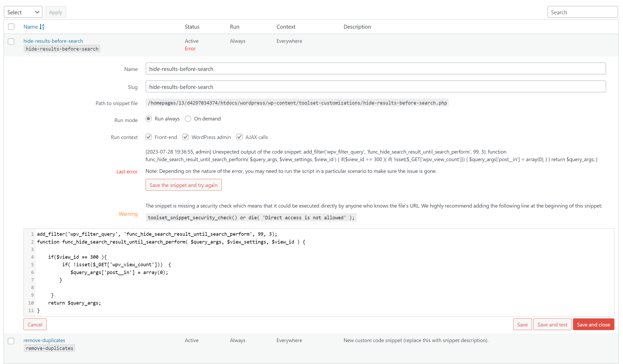Toggle the Front-end run context checkbox
Screen dimensions: 623x364
click(149, 137)
